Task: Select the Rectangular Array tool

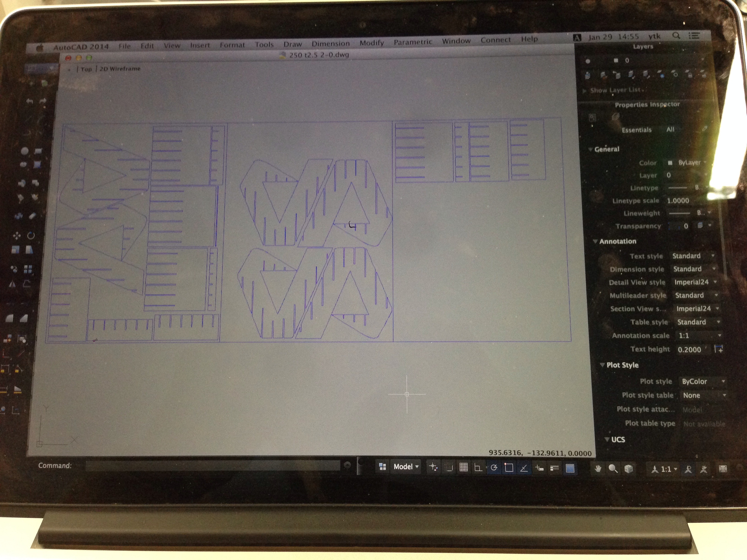Action: coord(28,269)
